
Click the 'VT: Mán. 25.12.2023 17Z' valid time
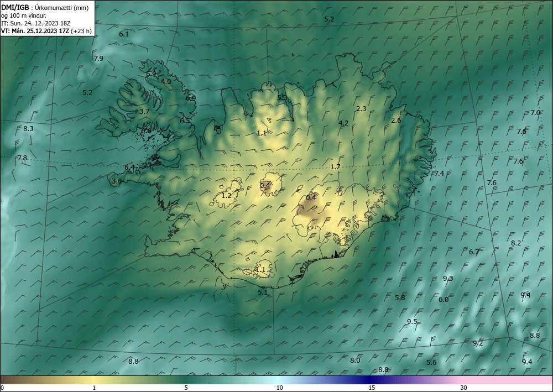35,31
